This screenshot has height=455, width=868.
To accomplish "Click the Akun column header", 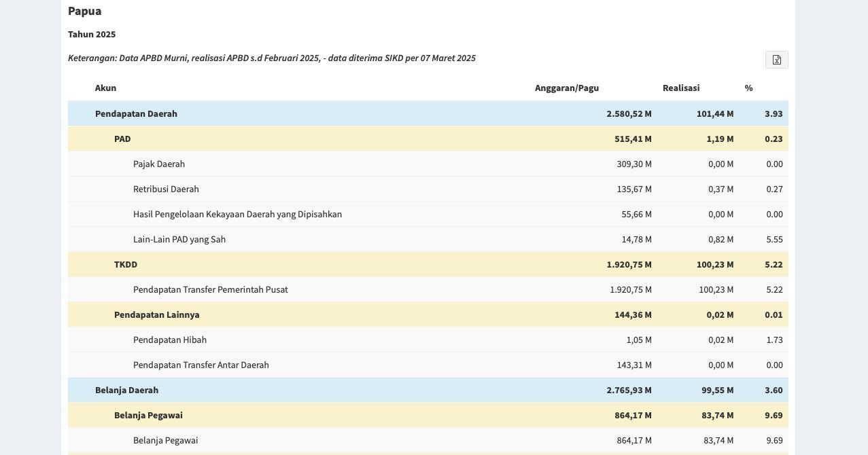I will [105, 88].
